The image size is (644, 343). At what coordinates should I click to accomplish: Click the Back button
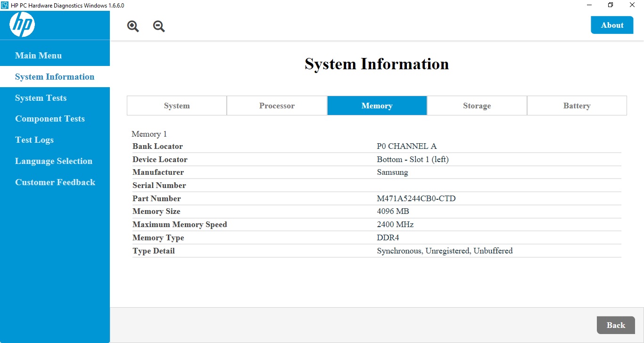616,325
